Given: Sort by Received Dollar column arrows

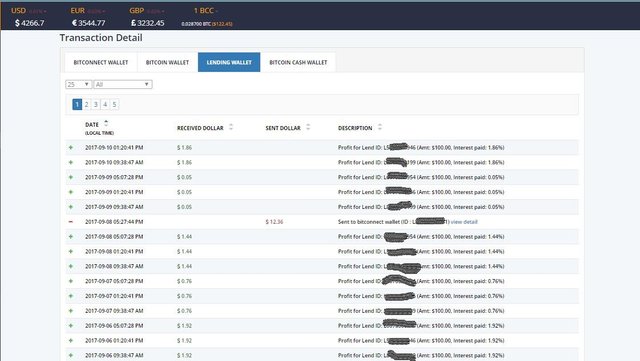Looking at the screenshot, I should pos(231,127).
